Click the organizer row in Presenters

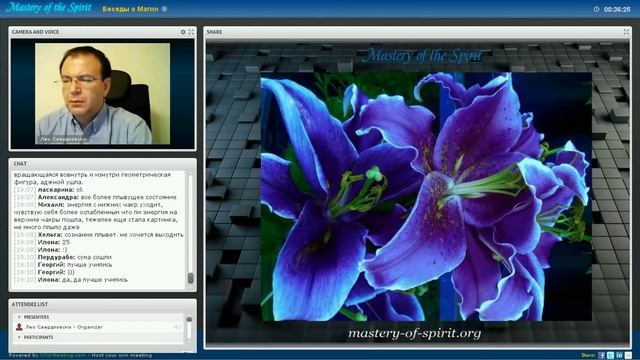pos(98,327)
